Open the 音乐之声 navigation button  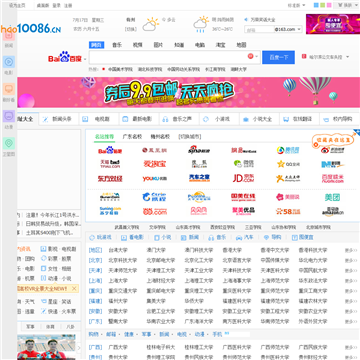(x=179, y=119)
